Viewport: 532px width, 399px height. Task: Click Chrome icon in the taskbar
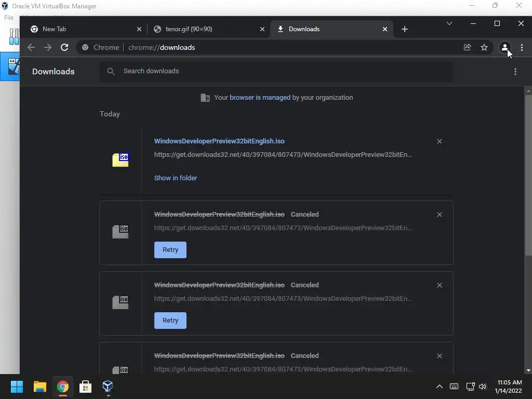click(63, 387)
